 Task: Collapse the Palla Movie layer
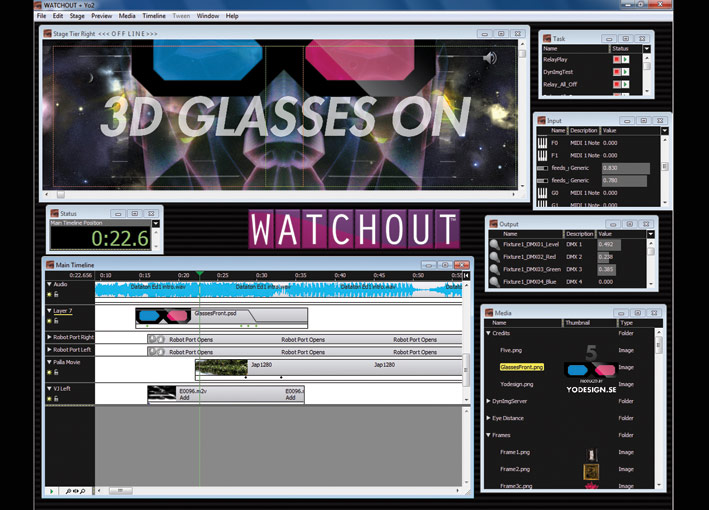point(49,362)
